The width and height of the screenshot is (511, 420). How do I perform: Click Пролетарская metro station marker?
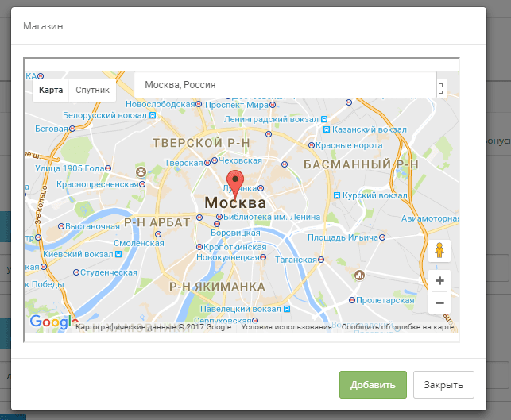click(x=352, y=300)
